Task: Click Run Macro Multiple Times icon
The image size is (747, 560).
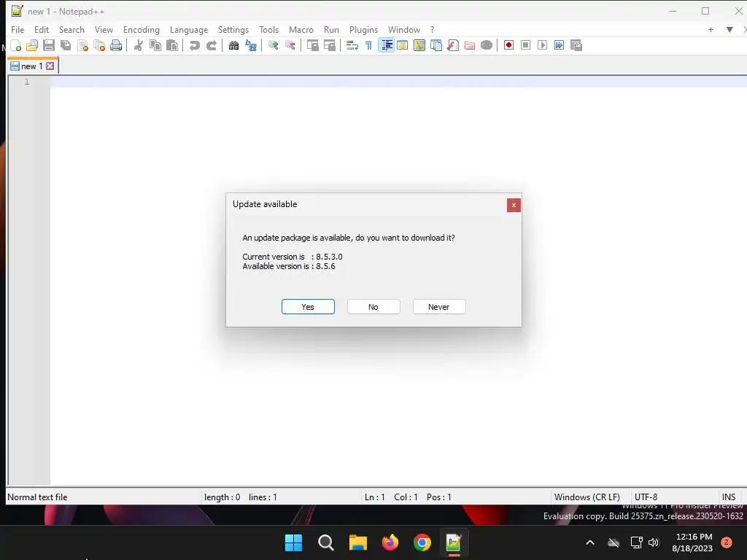Action: coord(559,45)
